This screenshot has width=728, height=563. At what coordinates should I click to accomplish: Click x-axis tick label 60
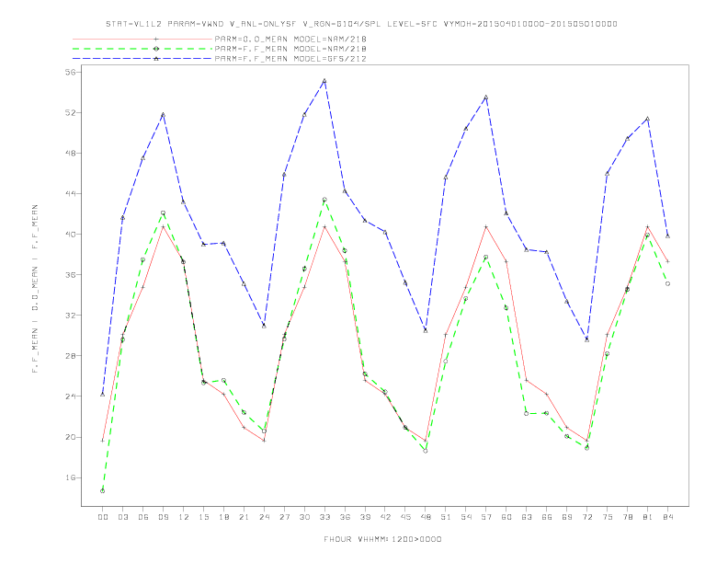click(506, 517)
